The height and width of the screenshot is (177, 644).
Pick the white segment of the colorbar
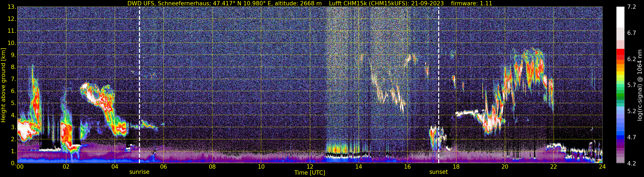point(620,17)
